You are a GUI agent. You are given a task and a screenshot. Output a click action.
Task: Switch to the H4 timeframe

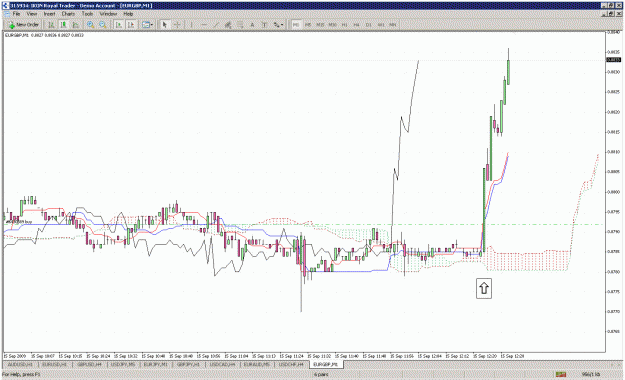coord(356,25)
